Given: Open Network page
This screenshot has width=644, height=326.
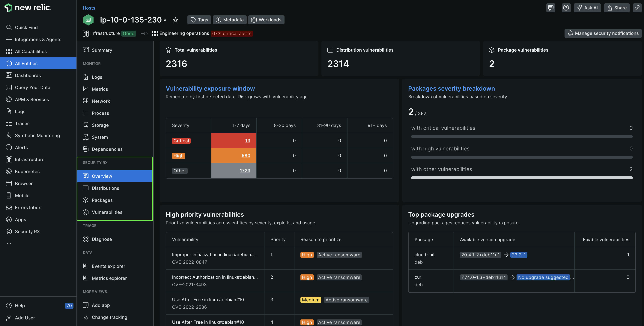Looking at the screenshot, I should [115, 101].
